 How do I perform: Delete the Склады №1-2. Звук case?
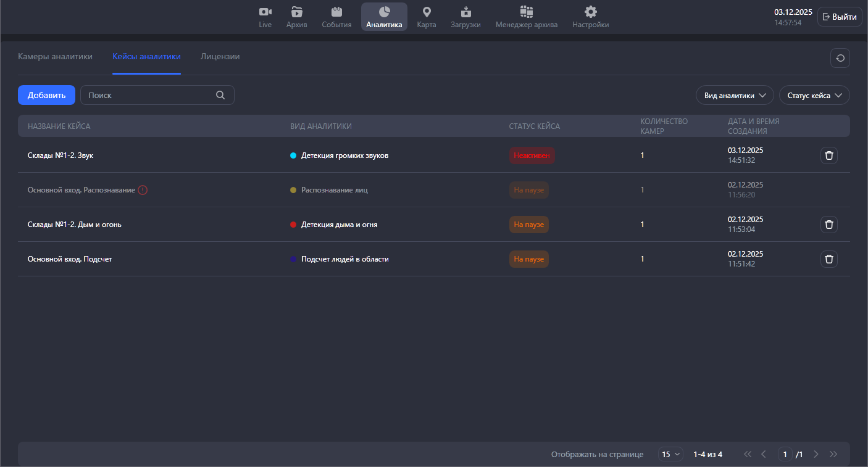coord(828,155)
